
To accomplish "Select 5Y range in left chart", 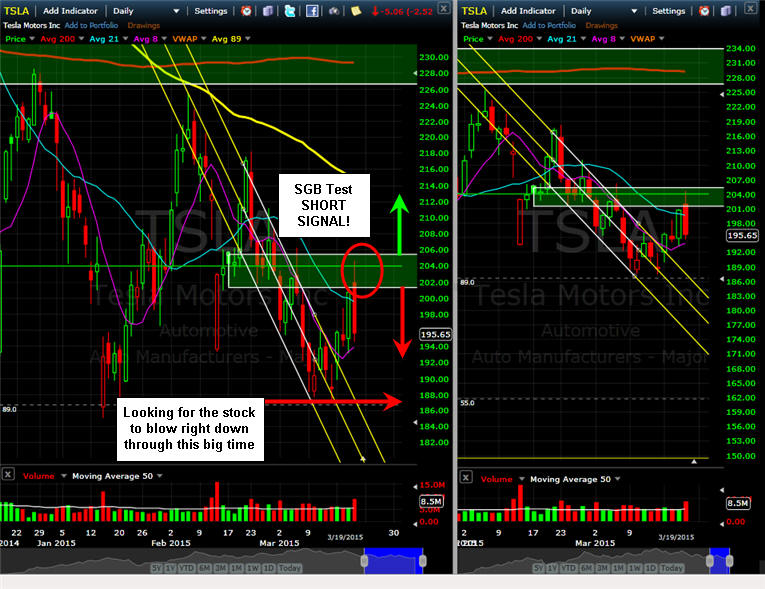I will pos(156,568).
